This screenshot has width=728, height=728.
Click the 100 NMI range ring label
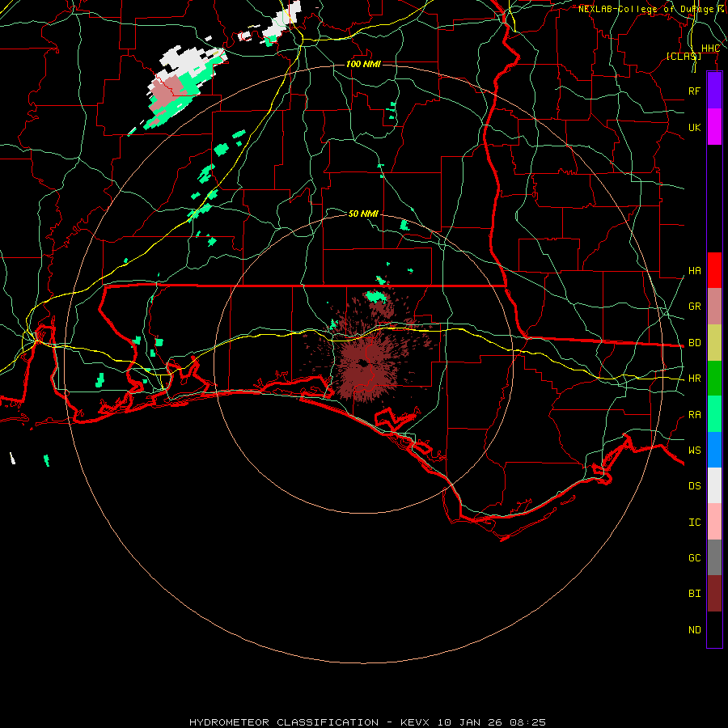pos(363,64)
